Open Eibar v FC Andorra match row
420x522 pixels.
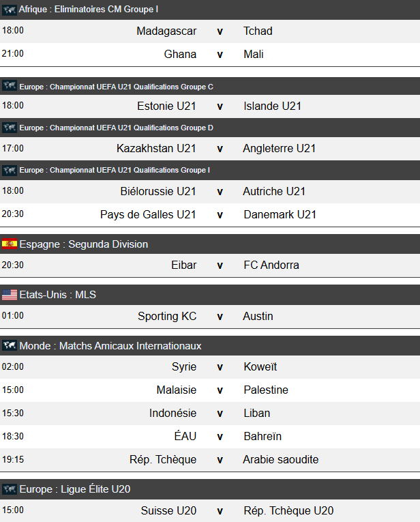coord(220,265)
